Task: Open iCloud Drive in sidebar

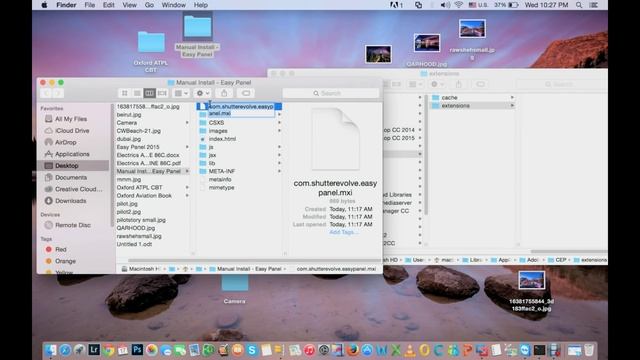Action: click(72, 131)
